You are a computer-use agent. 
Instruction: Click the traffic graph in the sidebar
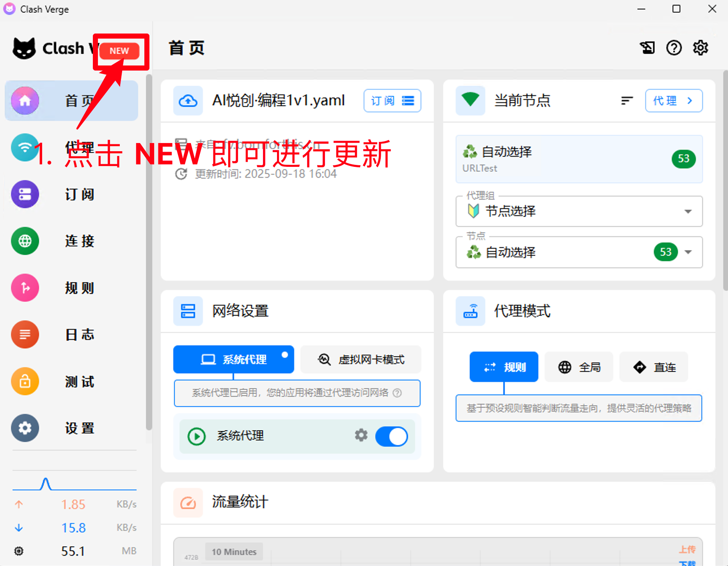(x=75, y=483)
